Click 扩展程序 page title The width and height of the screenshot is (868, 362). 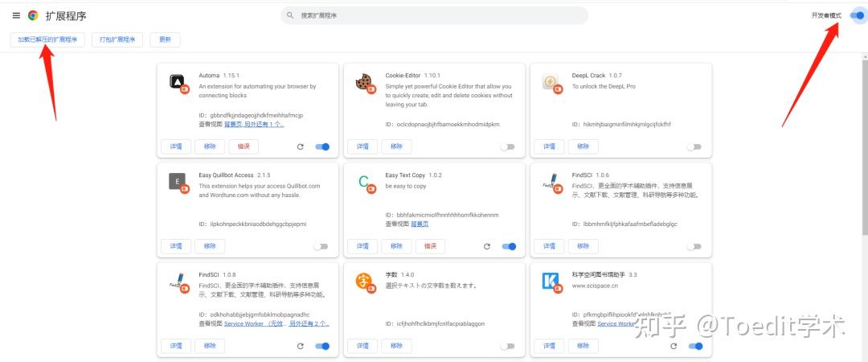click(66, 16)
